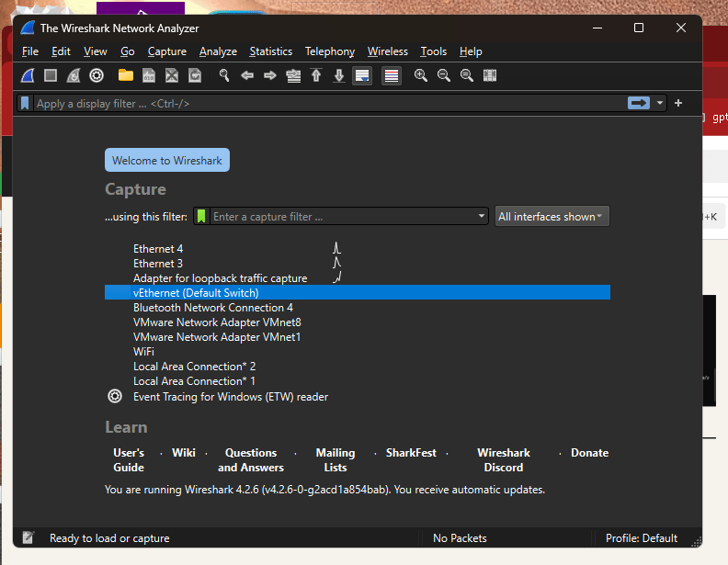Open All interfaces shown dropdown
Image resolution: width=728 pixels, height=565 pixels.
click(552, 216)
